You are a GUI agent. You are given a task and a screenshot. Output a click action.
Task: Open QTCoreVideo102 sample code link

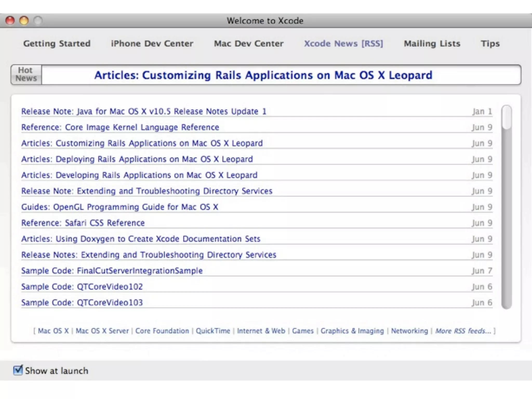pyautogui.click(x=82, y=287)
